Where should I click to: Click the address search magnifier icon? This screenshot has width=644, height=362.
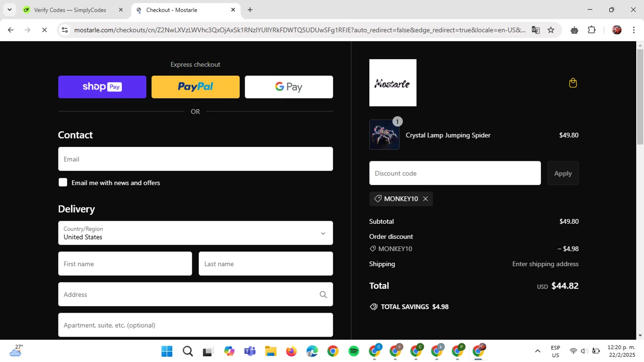323,295
